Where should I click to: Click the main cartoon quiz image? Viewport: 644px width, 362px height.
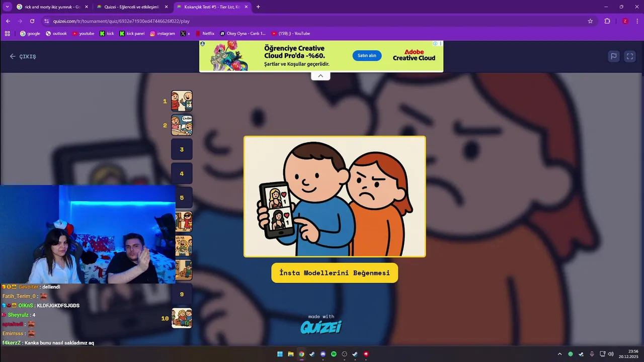coord(335,197)
